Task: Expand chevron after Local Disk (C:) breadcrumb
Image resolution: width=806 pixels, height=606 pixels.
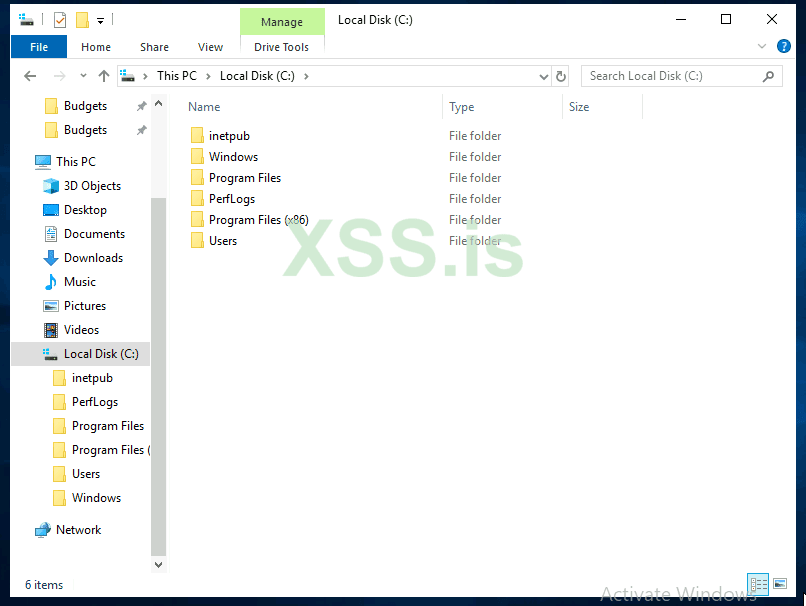Action: click(306, 77)
